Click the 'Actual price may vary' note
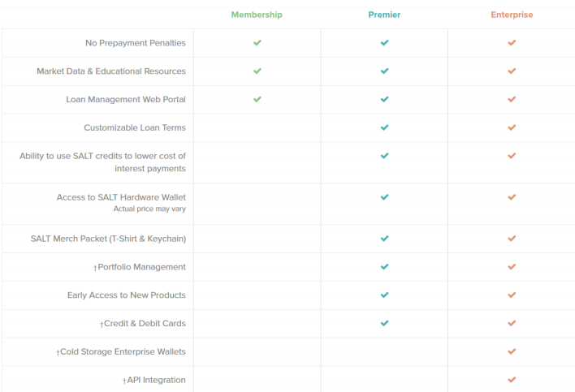The image size is (575, 392). click(x=149, y=209)
